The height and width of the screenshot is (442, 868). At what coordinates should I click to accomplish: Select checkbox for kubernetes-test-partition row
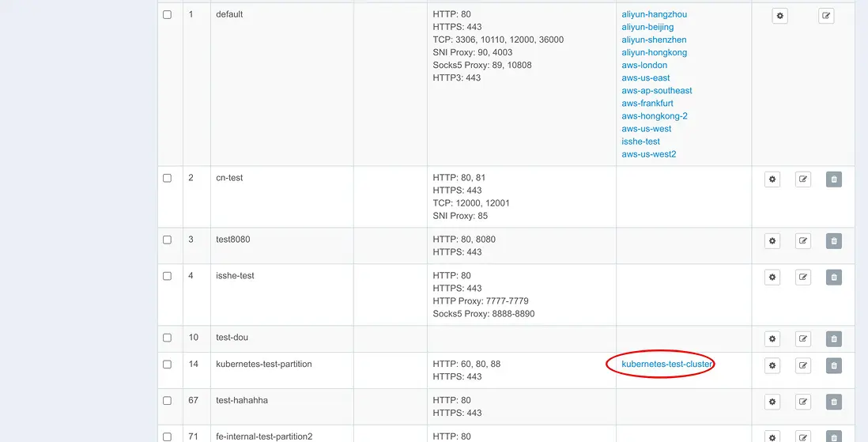(167, 364)
